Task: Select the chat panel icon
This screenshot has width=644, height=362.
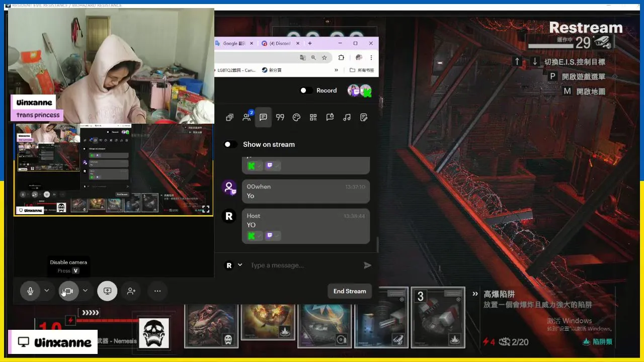Action: (263, 117)
